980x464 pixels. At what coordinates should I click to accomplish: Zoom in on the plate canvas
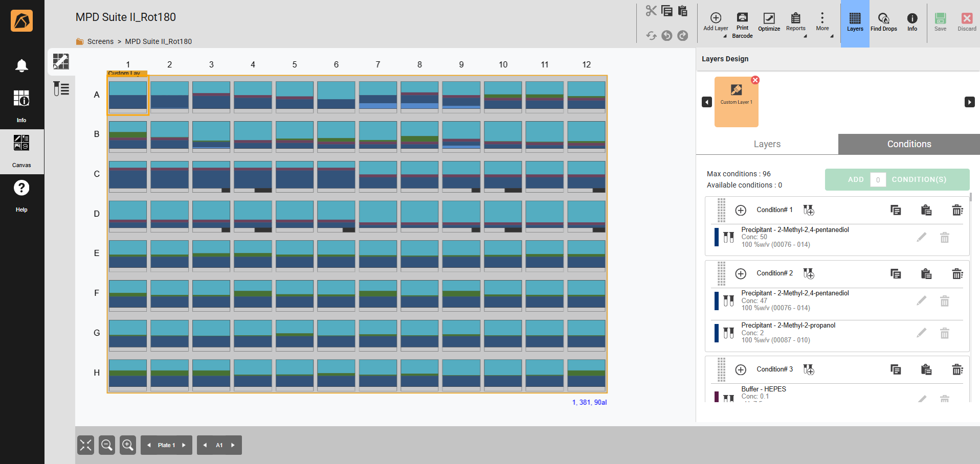[x=128, y=445]
